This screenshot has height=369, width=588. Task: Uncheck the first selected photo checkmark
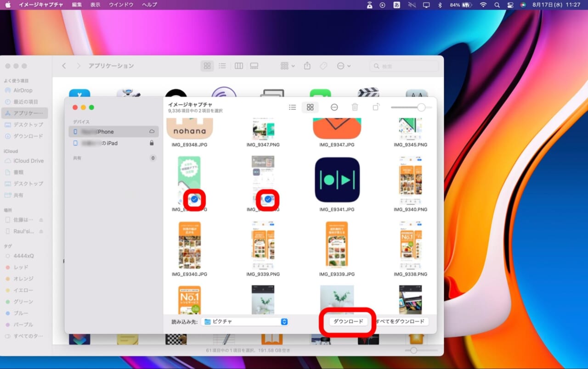coord(194,199)
